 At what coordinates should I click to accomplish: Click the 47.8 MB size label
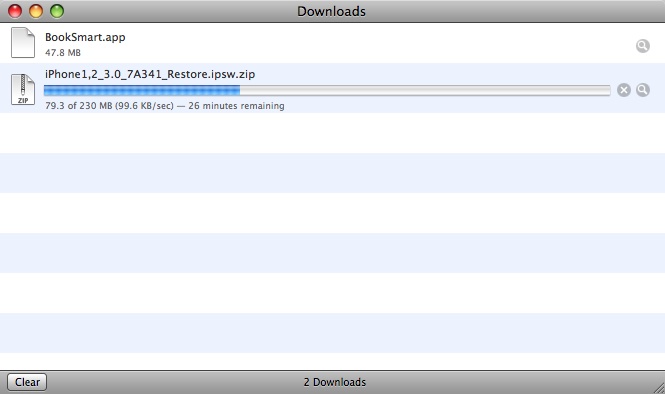pyautogui.click(x=63, y=53)
